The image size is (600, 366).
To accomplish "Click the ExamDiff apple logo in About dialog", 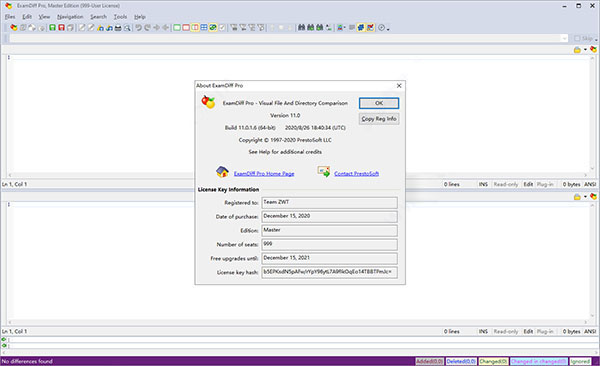I will point(208,102).
